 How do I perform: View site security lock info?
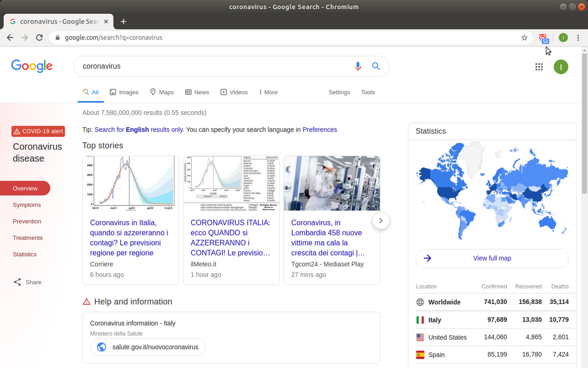tap(57, 38)
